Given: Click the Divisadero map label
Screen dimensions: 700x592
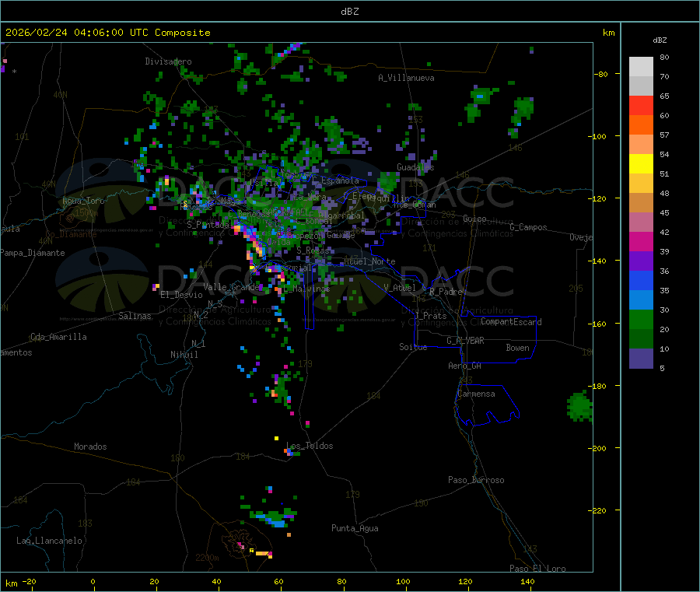Looking at the screenshot, I should [168, 61].
